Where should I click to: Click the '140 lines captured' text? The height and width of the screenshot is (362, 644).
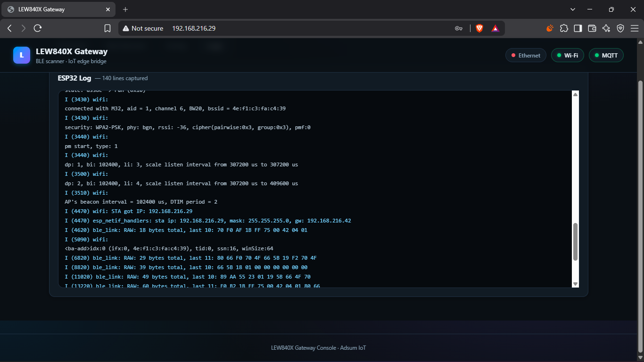(125, 78)
